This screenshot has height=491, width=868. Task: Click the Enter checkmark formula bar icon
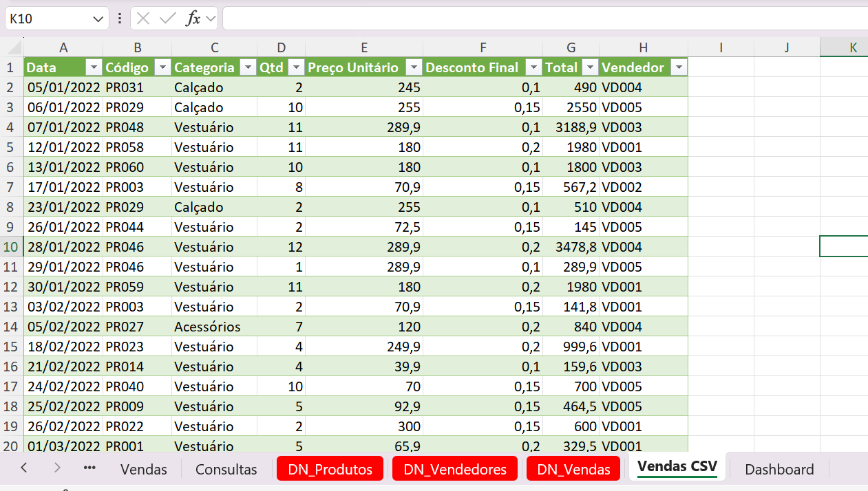point(167,19)
